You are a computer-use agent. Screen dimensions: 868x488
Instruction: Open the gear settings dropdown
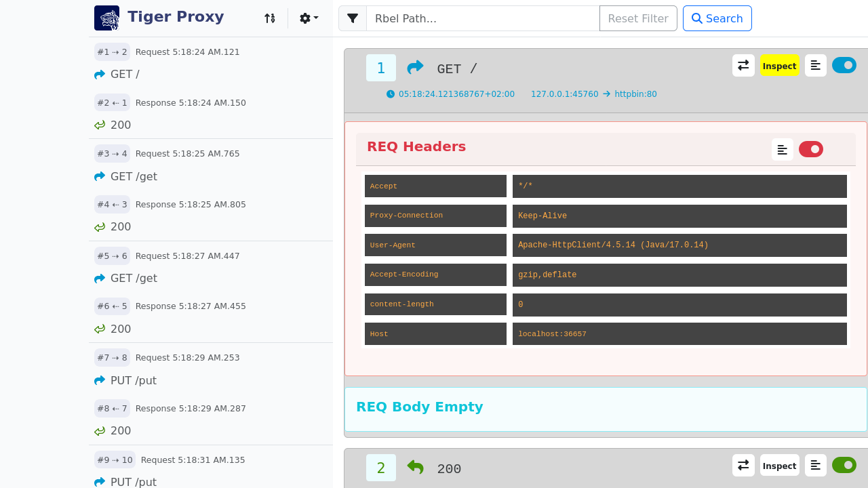tap(309, 18)
